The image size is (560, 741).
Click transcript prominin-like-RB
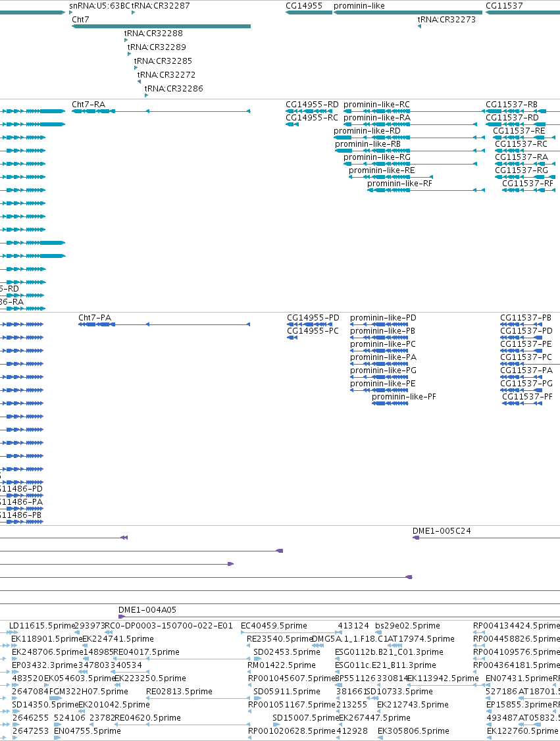[368, 144]
